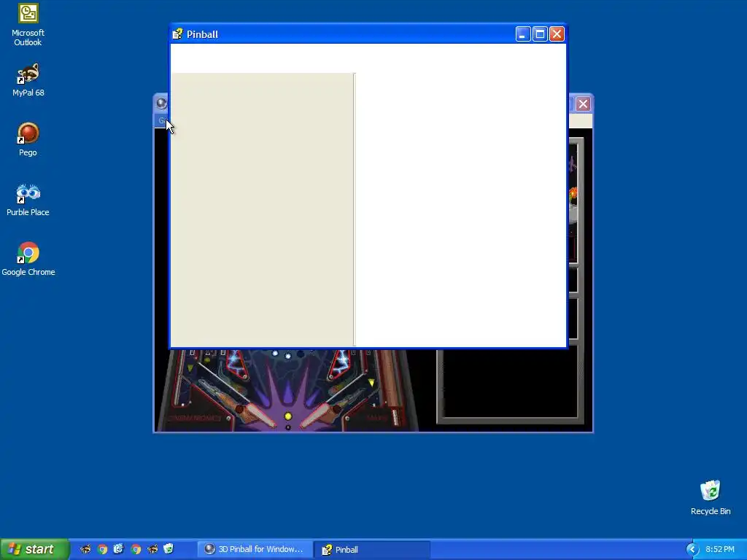Expand hidden tray icons with the arrow

tap(692, 550)
